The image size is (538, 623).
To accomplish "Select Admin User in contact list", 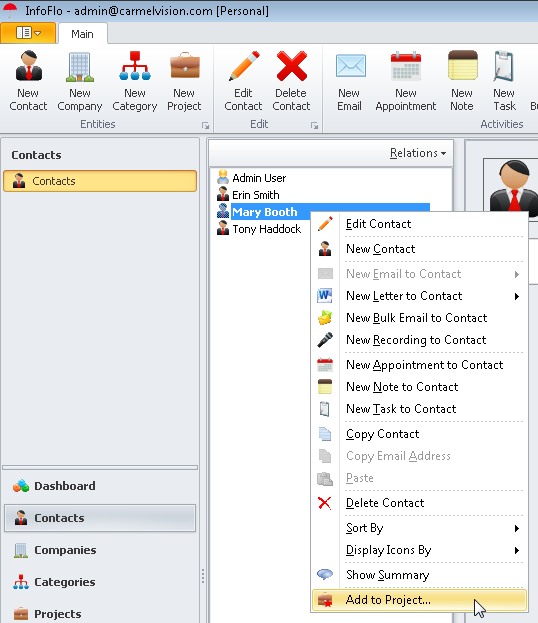I will pos(259,178).
